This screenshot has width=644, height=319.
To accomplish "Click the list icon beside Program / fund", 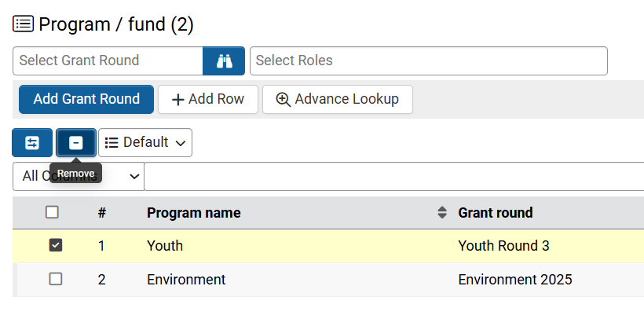I will pos(23,24).
